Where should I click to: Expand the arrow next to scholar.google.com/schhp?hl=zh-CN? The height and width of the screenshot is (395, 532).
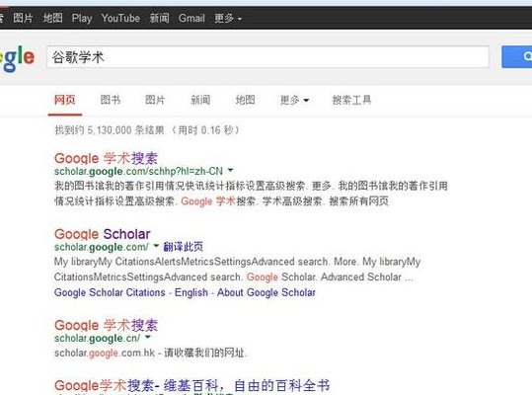(x=230, y=170)
